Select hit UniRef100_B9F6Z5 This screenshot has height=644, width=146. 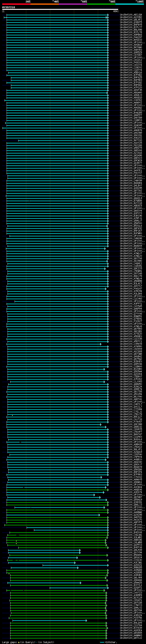[131, 77]
